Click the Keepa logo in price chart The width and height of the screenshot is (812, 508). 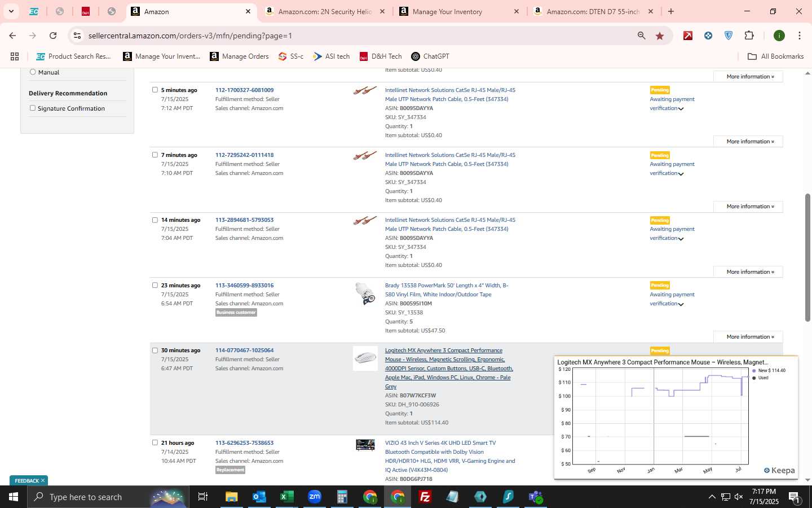pyautogui.click(x=779, y=471)
